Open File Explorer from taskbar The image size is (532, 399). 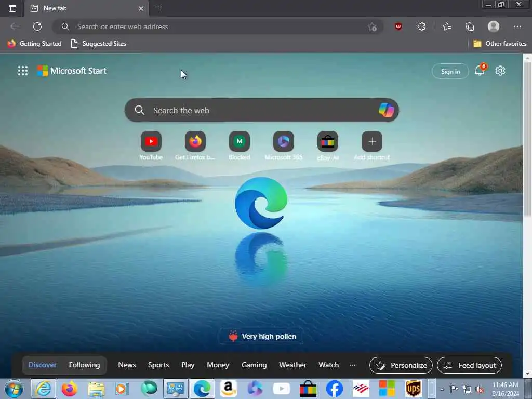tap(96, 389)
